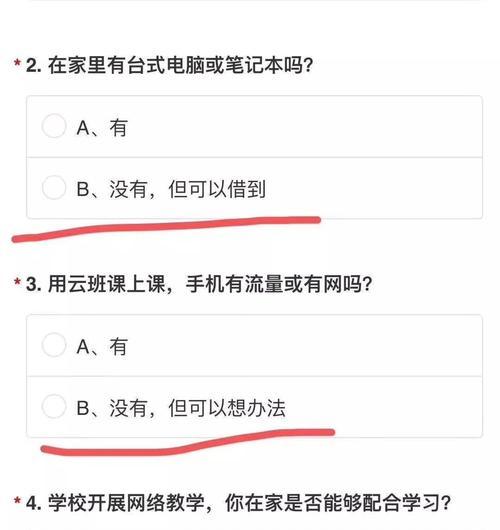The width and height of the screenshot is (500, 530).
Task: Click the red underline below question 3 options
Action: point(188,442)
